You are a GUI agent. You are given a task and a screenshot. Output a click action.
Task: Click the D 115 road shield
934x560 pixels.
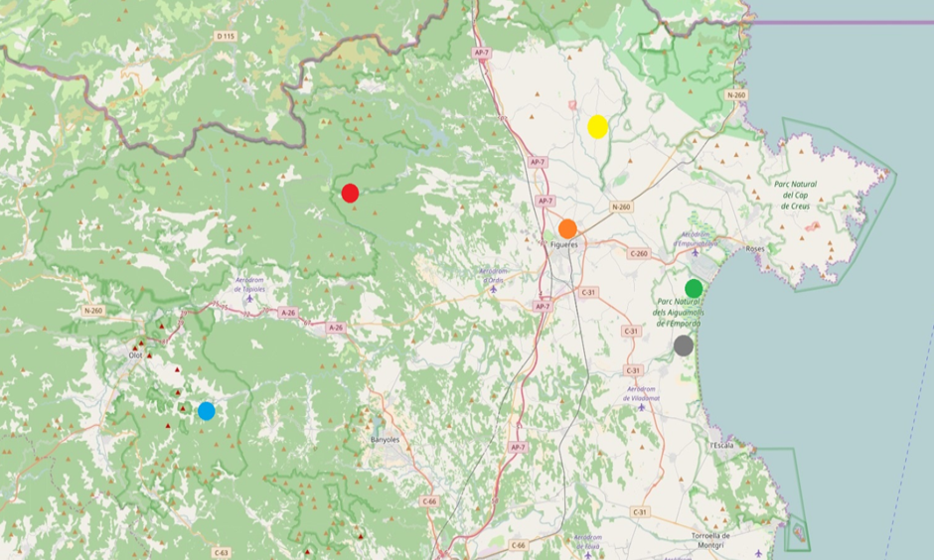(226, 37)
